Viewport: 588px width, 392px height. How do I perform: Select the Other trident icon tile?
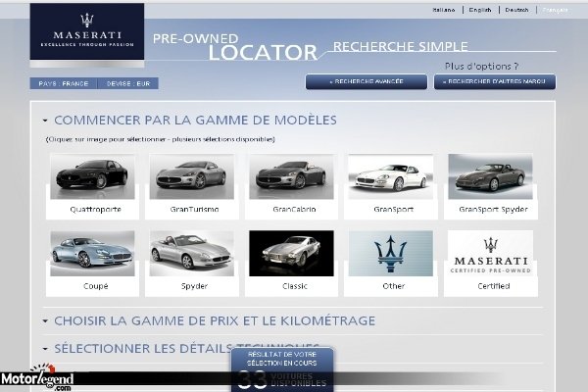click(391, 254)
